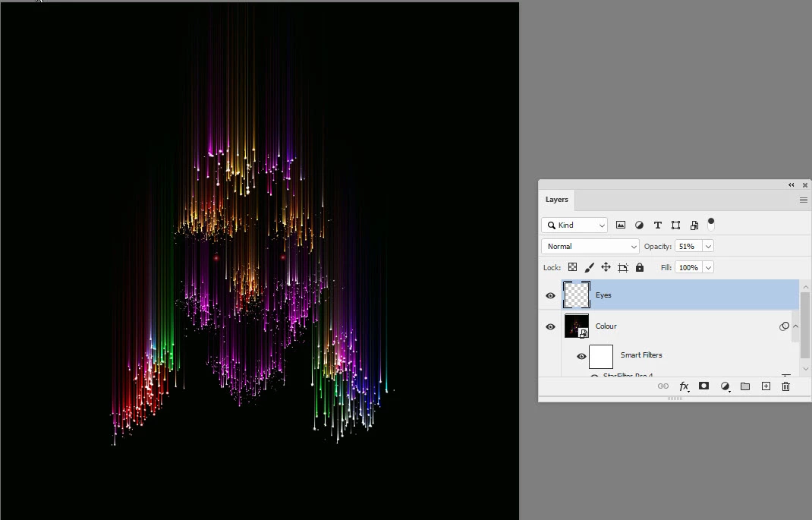This screenshot has height=520, width=812.
Task: Hide the Eyes layer
Action: [x=550, y=295]
